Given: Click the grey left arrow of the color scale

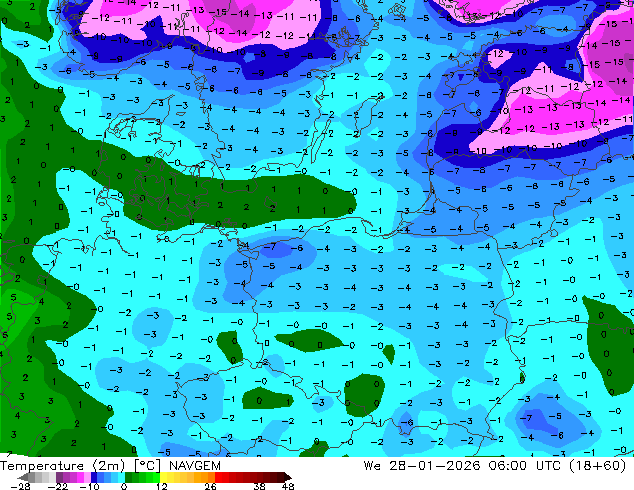Looking at the screenshot, I should click(22, 477).
